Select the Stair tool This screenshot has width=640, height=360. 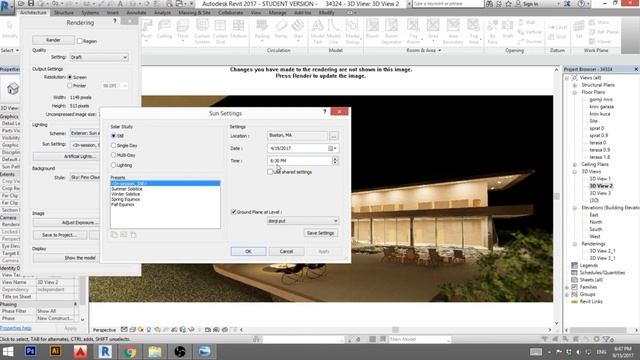298,31
